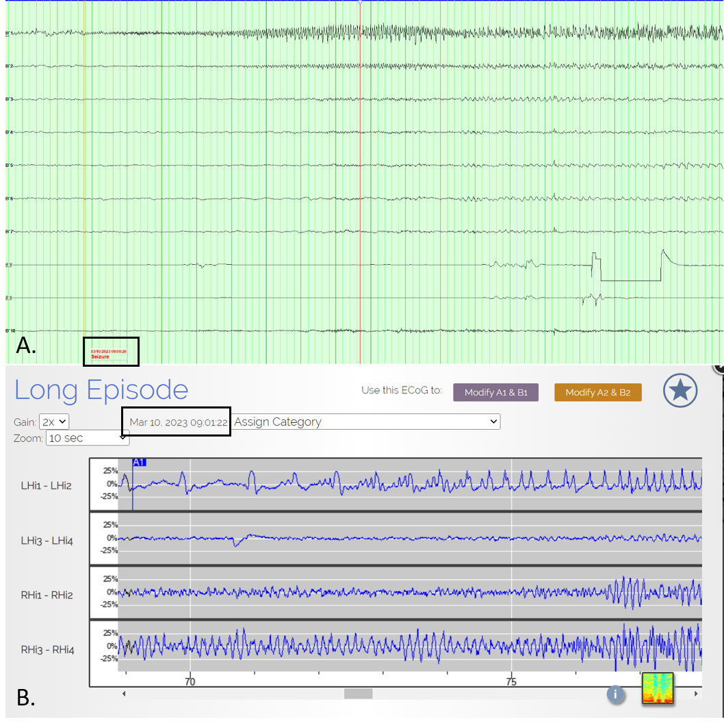The height and width of the screenshot is (728, 724).
Task: Open the spectrogram thumbnail icon
Action: point(658,688)
